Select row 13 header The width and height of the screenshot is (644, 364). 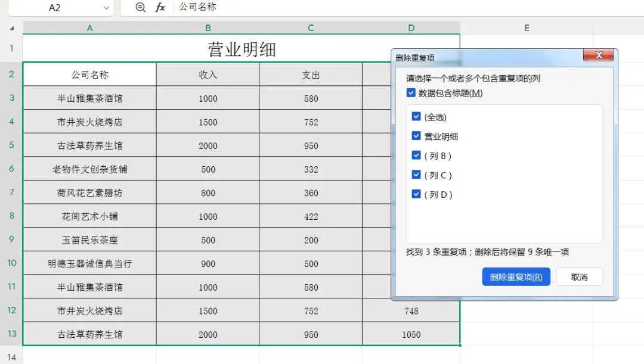pyautogui.click(x=11, y=334)
